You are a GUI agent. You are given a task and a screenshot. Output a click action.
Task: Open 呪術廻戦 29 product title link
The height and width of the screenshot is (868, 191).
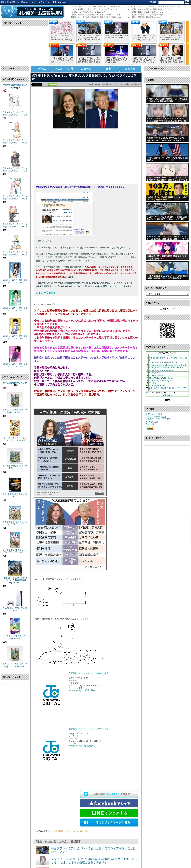pos(88,673)
